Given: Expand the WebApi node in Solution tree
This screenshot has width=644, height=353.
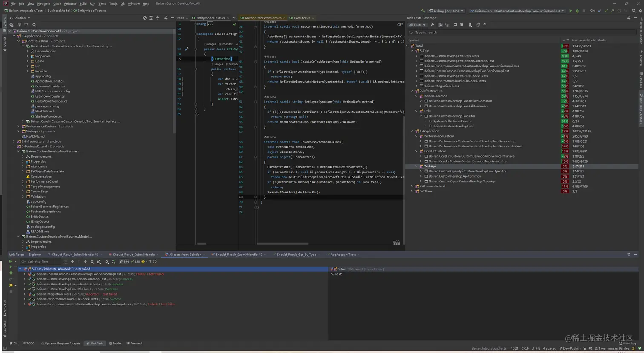Looking at the screenshot, I should [18, 131].
